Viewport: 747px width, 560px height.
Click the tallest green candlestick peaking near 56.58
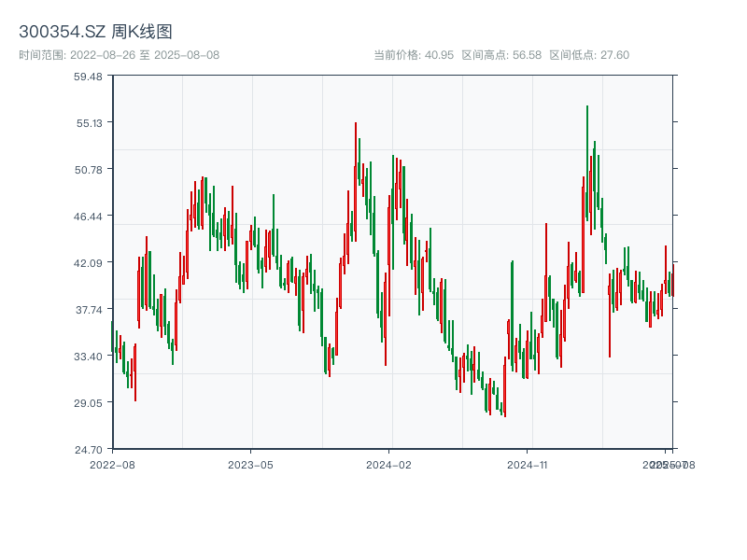(x=587, y=162)
